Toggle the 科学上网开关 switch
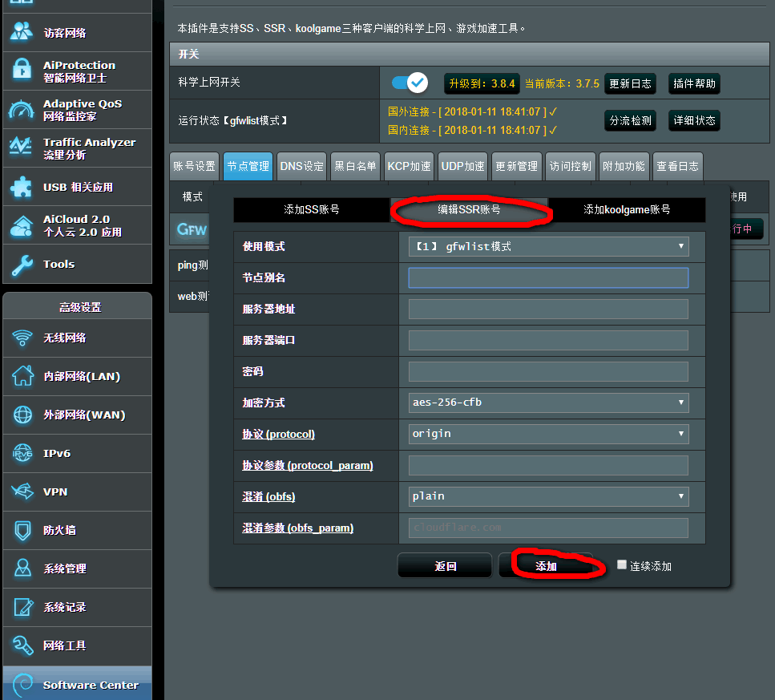This screenshot has width=775, height=700. click(x=410, y=83)
